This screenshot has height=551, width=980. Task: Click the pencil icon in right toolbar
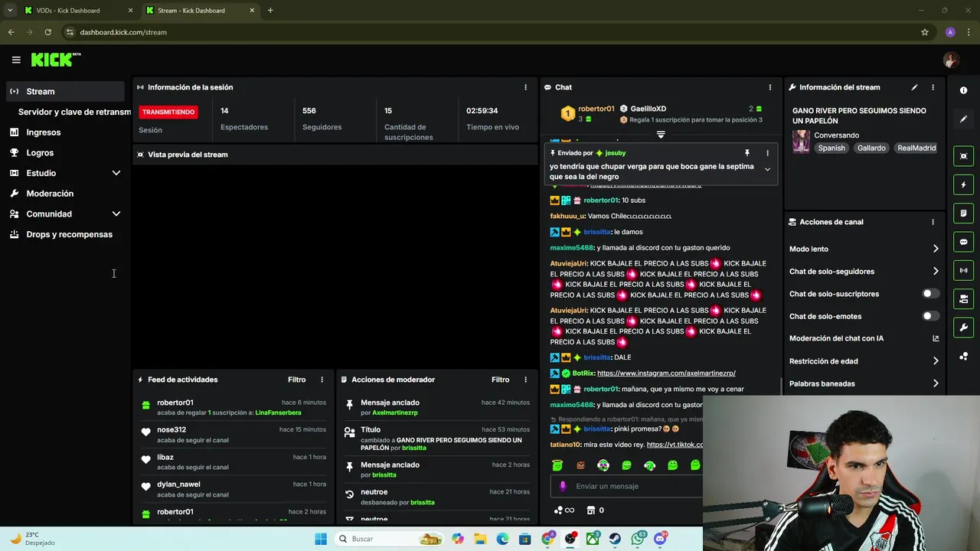[x=963, y=119]
